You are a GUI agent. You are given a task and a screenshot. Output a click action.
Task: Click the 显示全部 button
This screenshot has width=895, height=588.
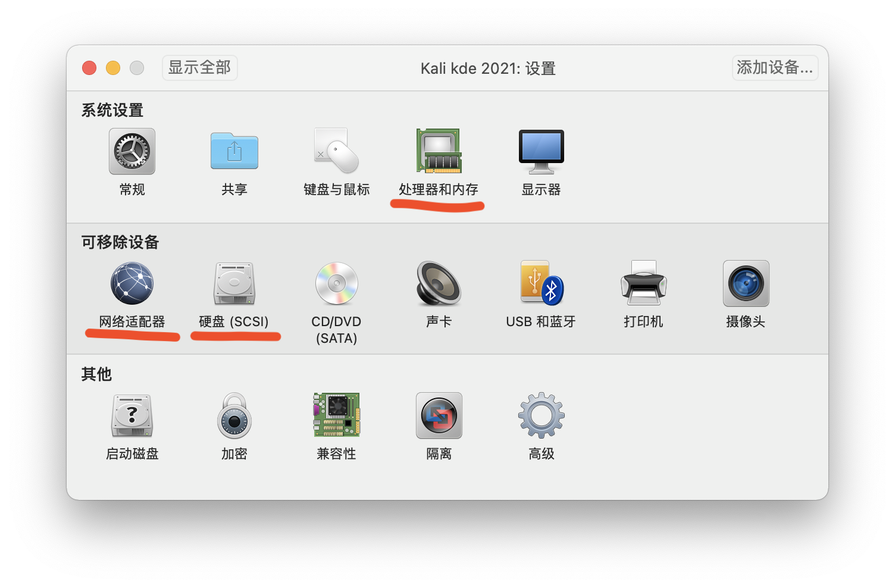pos(199,68)
